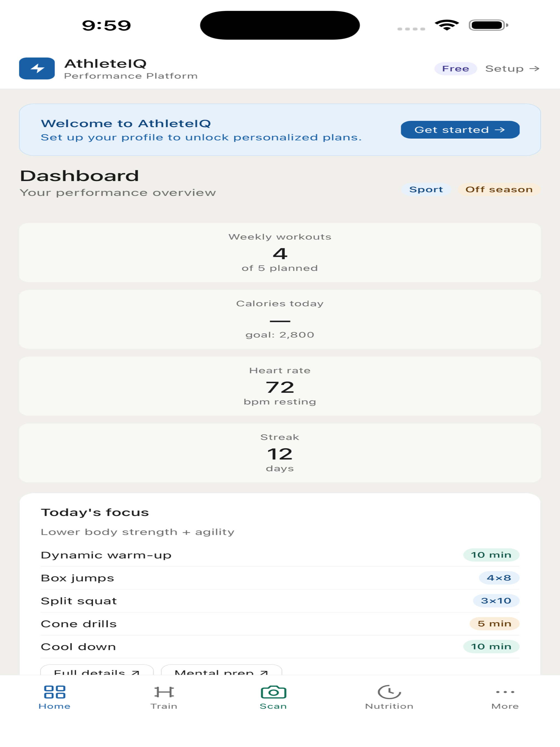The height and width of the screenshot is (747, 560).
Task: Tap the battery status icon
Action: [x=488, y=25]
